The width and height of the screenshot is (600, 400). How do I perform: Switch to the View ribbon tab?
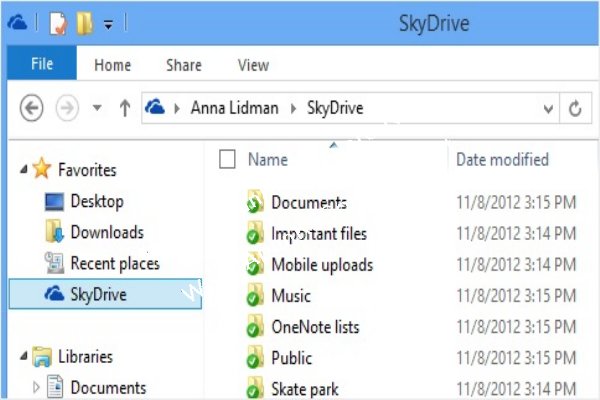point(253,65)
